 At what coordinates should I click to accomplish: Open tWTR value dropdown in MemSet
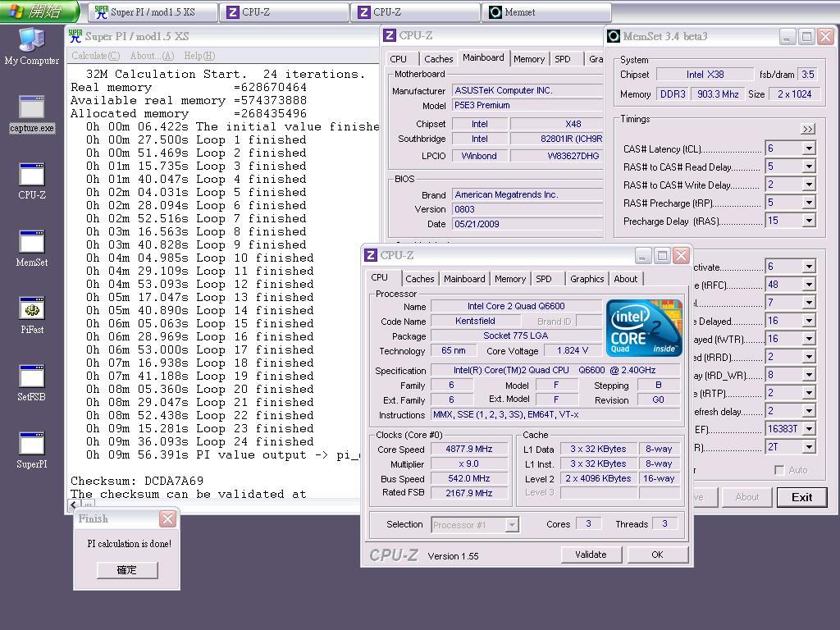point(809,339)
